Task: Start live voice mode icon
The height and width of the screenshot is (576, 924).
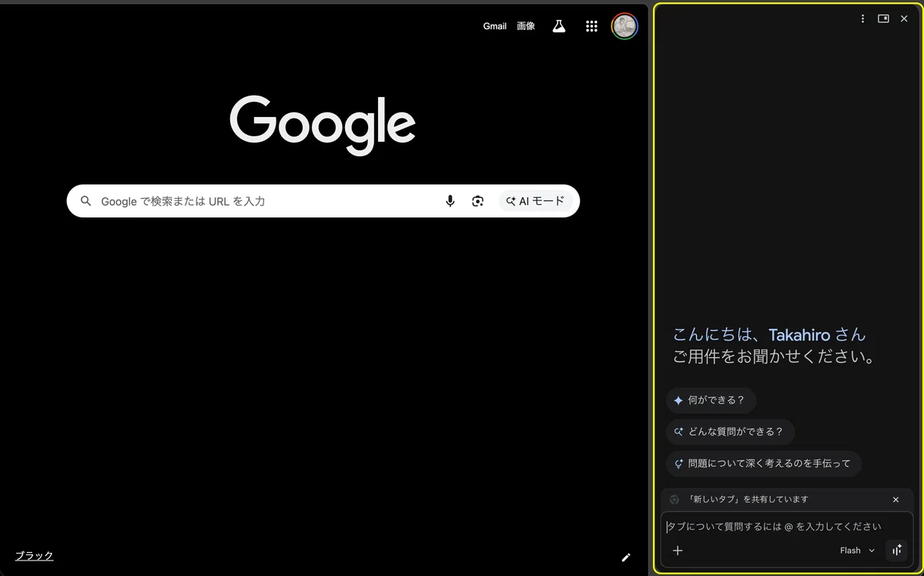Action: click(896, 551)
